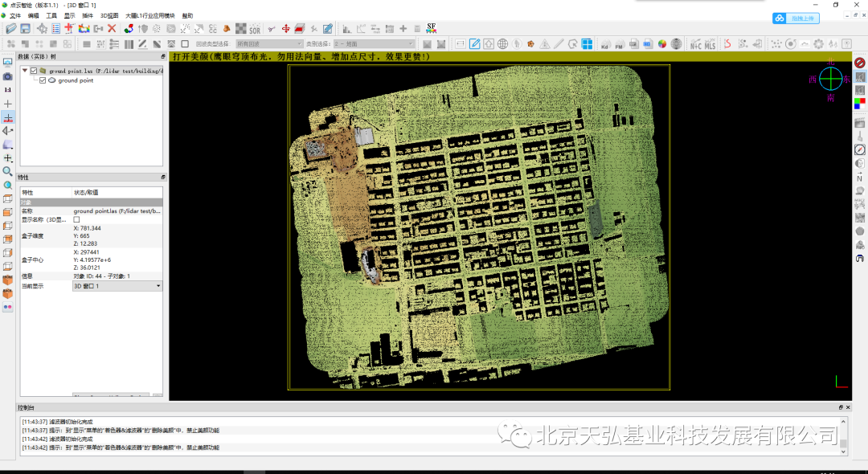Open the Kd tree tool icon
Image resolution: width=868 pixels, height=474 pixels.
(605, 43)
